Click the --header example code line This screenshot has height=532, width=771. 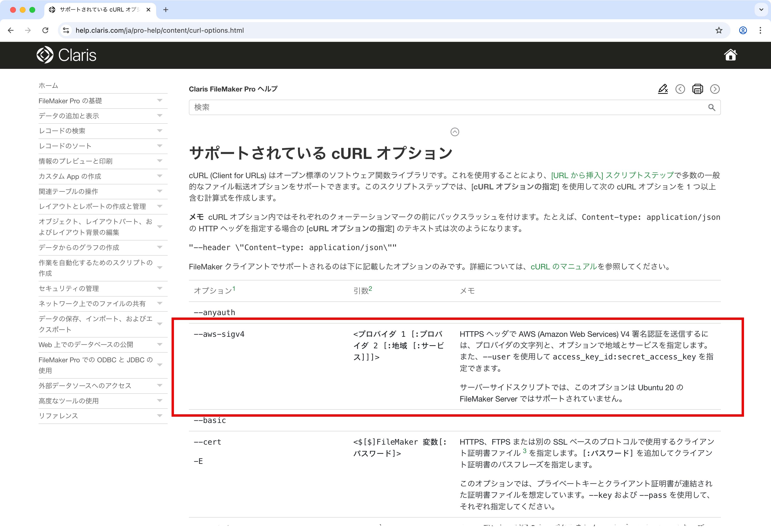click(x=292, y=248)
